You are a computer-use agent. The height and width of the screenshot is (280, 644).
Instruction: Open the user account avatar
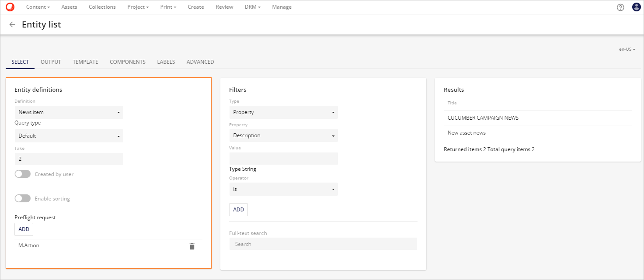click(636, 7)
